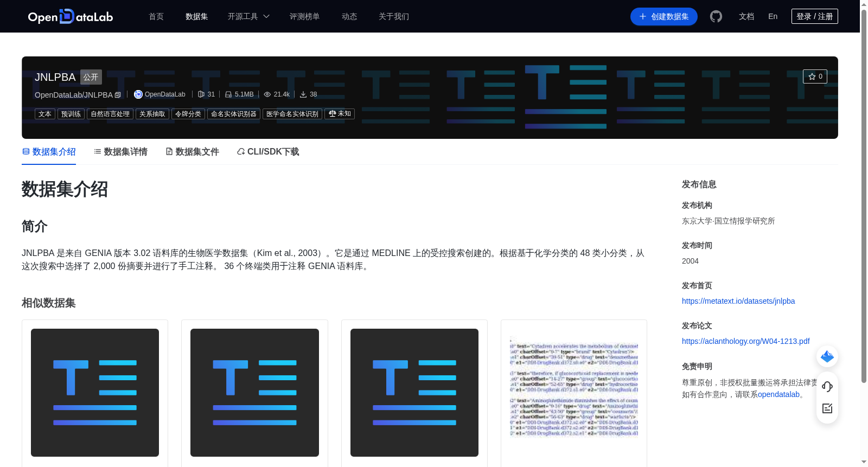This screenshot has width=868, height=467.
Task: Open the CLI/SDK下载 tab
Action: (x=268, y=152)
